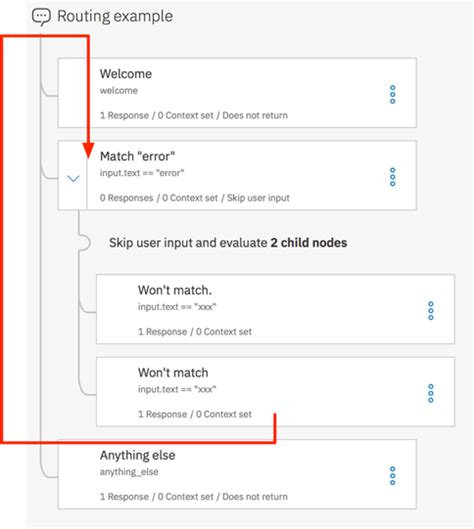Select the Anything else node
The height and width of the screenshot is (529, 474).
(x=237, y=474)
